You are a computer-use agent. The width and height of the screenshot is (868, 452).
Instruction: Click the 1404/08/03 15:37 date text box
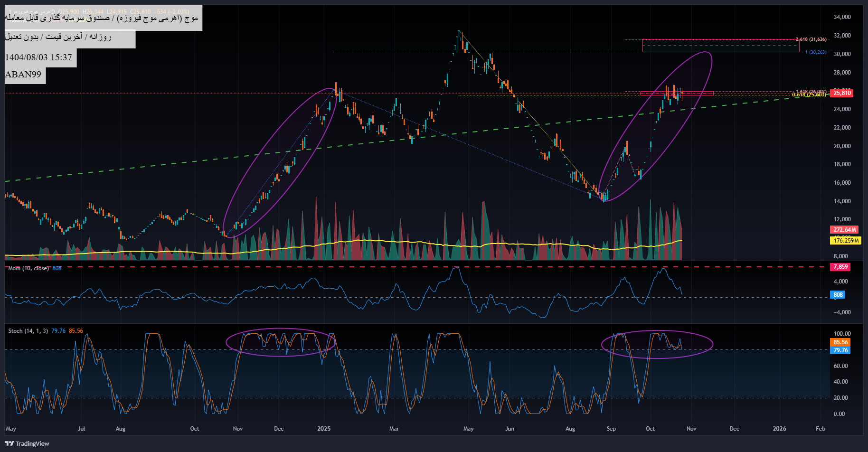38,57
